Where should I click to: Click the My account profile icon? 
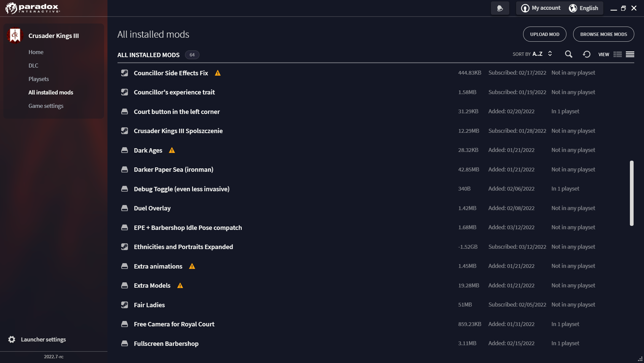(x=525, y=8)
